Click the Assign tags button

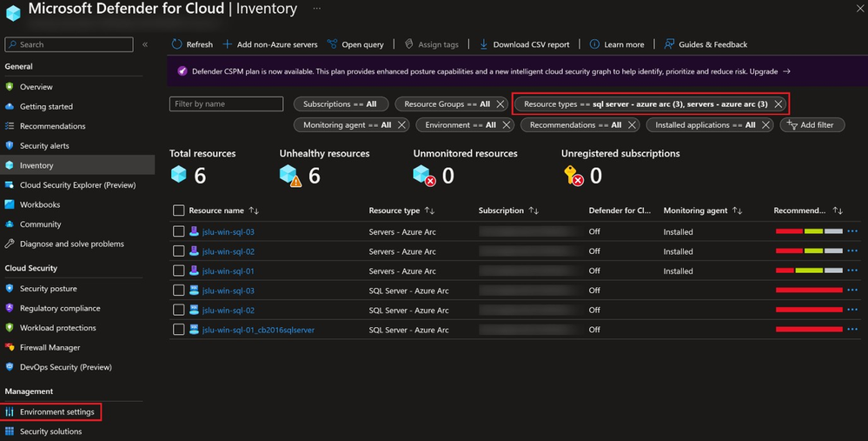432,44
